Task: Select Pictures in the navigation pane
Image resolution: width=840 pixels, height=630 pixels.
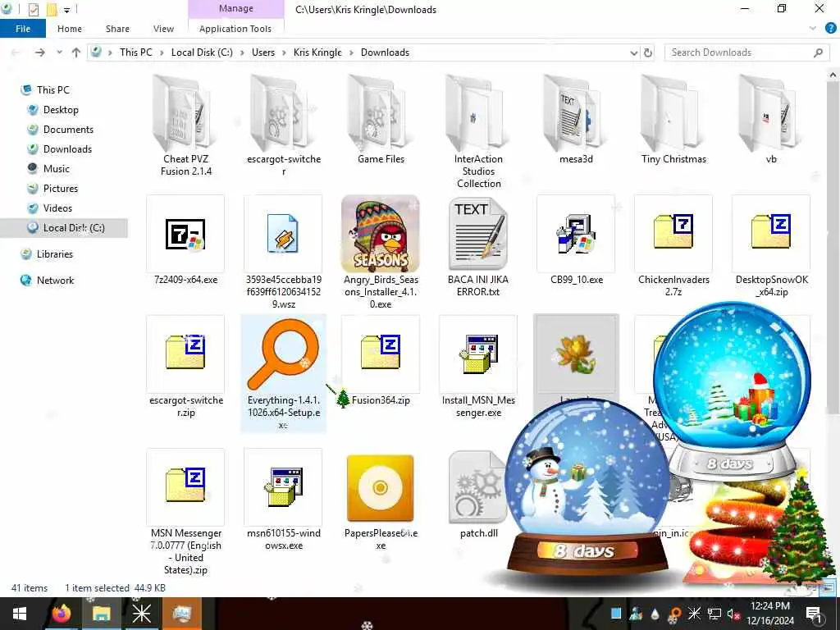Action: click(x=61, y=189)
